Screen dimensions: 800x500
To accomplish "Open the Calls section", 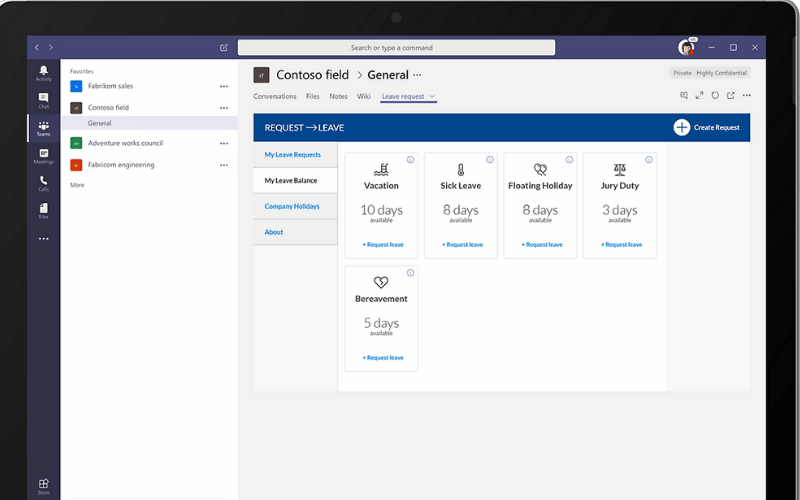I will (44, 183).
